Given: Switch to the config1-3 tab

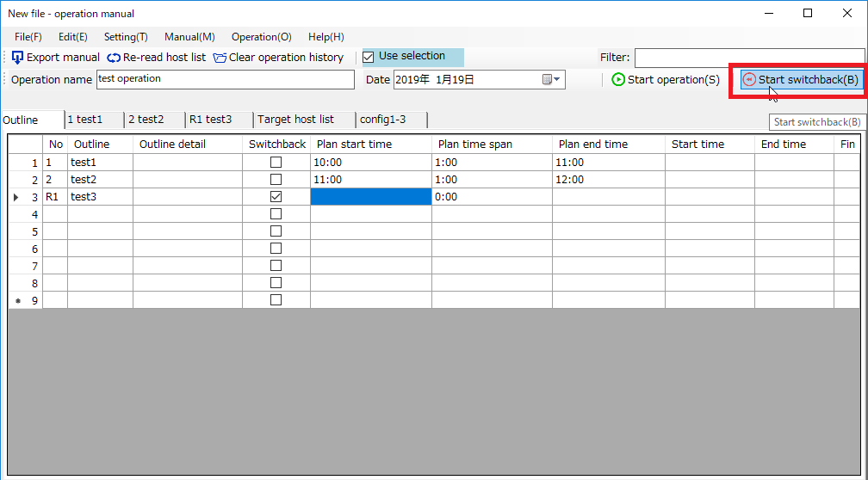Looking at the screenshot, I should click(x=382, y=120).
